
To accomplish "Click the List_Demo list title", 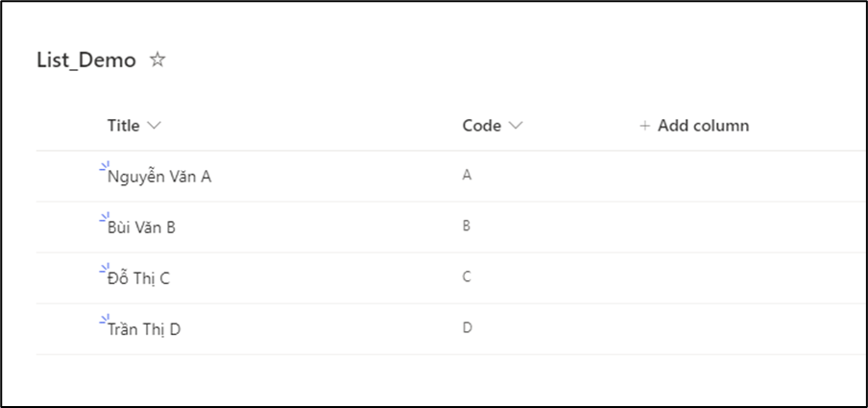I will 86,60.
